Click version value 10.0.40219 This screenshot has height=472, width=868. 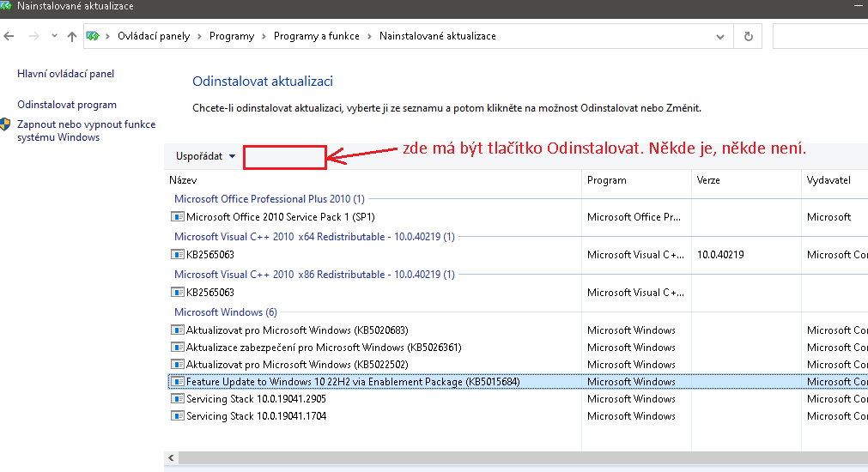click(x=720, y=255)
